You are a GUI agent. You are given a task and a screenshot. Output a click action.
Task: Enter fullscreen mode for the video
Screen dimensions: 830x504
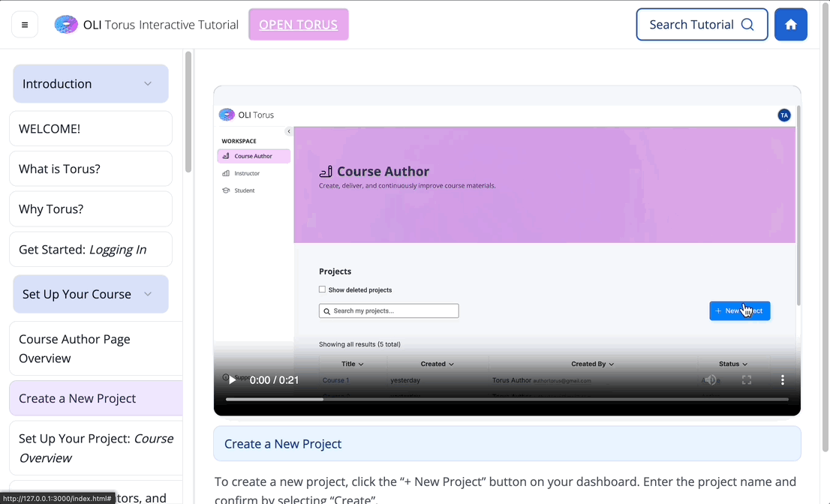point(747,380)
